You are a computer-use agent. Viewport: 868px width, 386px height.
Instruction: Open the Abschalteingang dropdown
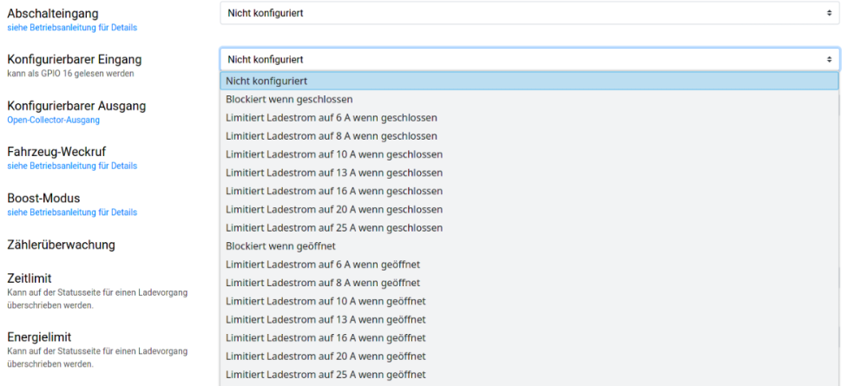pos(529,13)
